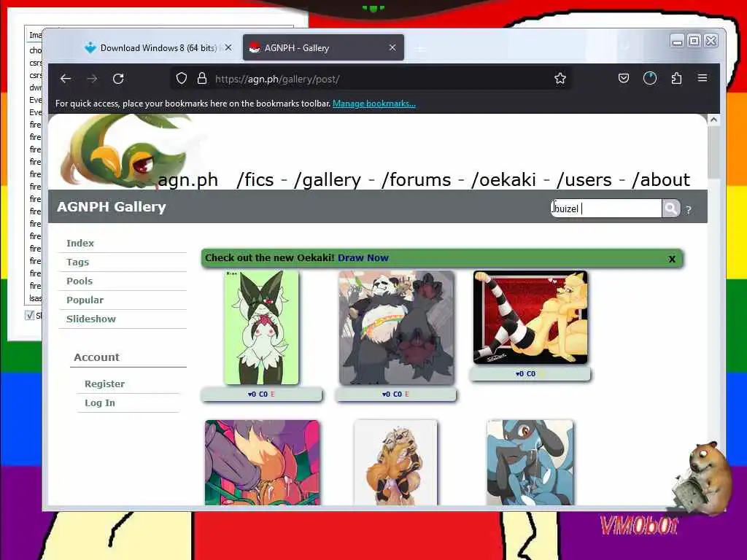Open a new tab with the plus button
The height and width of the screenshot is (560, 747).
420,49
